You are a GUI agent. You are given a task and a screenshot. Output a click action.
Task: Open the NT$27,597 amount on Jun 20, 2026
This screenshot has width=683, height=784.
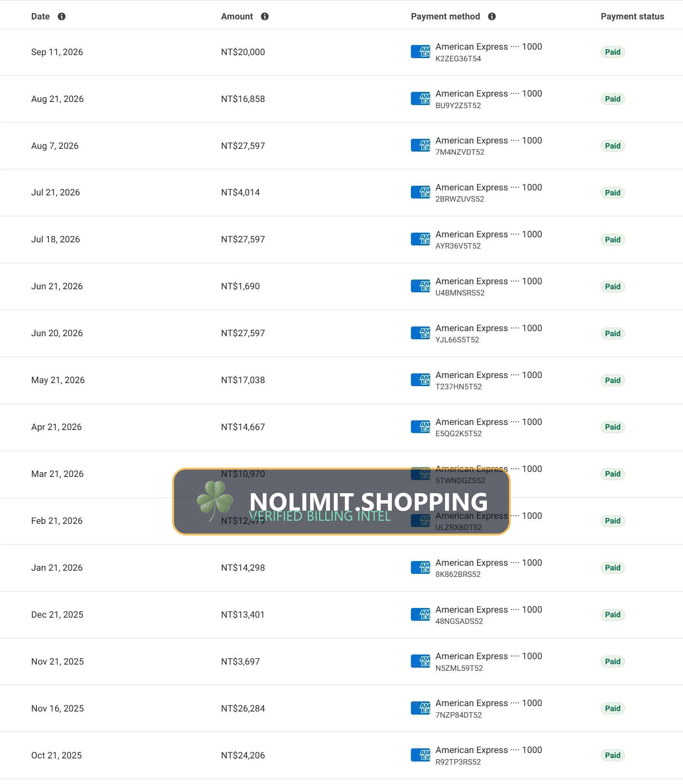(243, 333)
